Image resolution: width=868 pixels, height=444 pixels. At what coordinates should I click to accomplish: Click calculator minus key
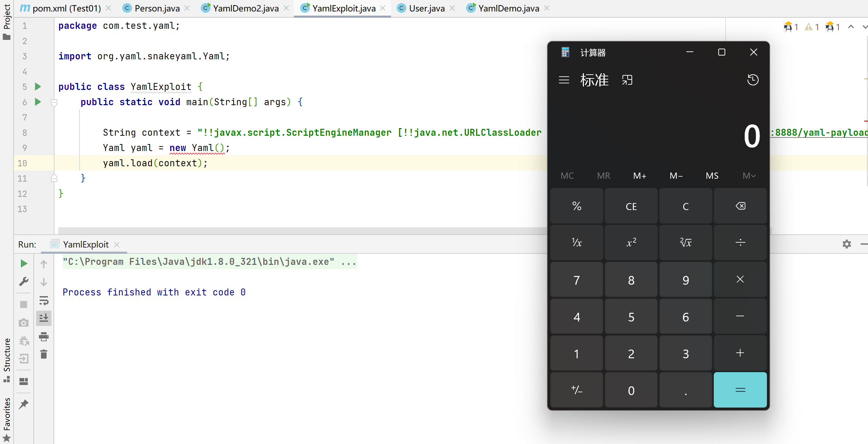[740, 316]
